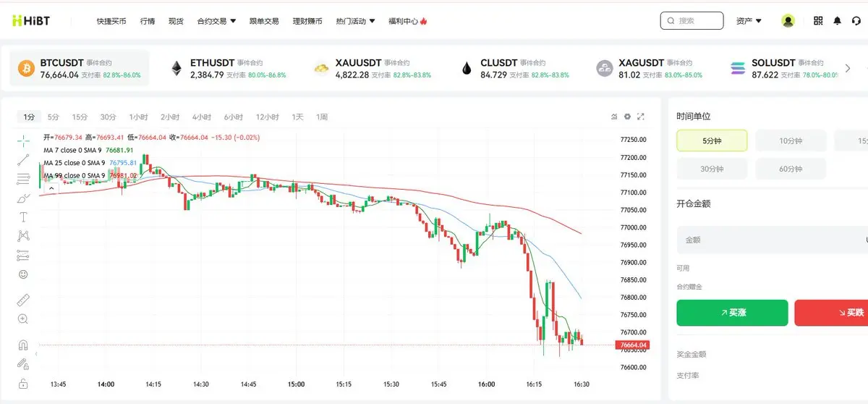Select the trend line drawing tool
The height and width of the screenshot is (404, 868).
[x=23, y=160]
